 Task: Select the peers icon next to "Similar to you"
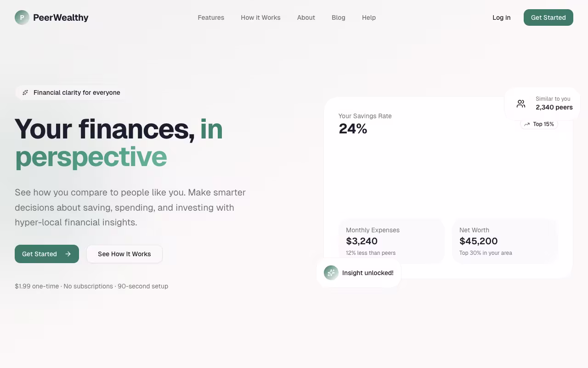(520, 103)
